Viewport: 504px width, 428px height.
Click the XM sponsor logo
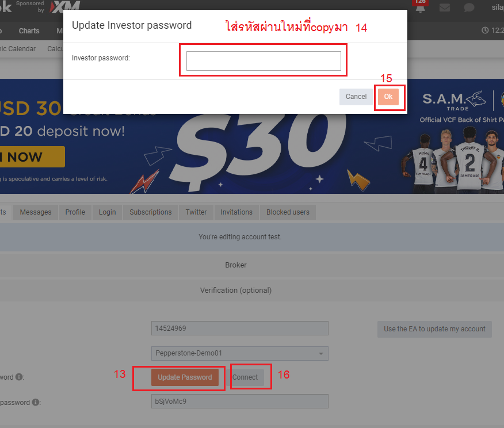[x=65, y=7]
